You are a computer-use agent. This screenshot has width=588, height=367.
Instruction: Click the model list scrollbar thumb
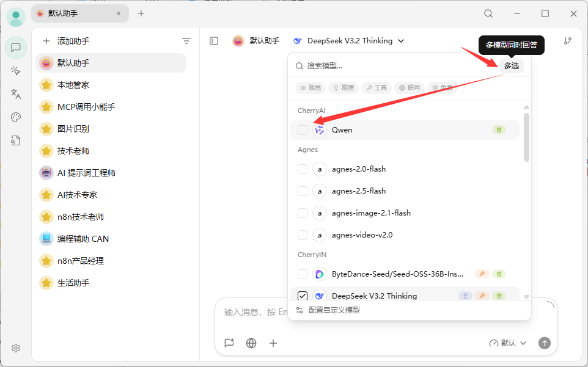point(526,137)
